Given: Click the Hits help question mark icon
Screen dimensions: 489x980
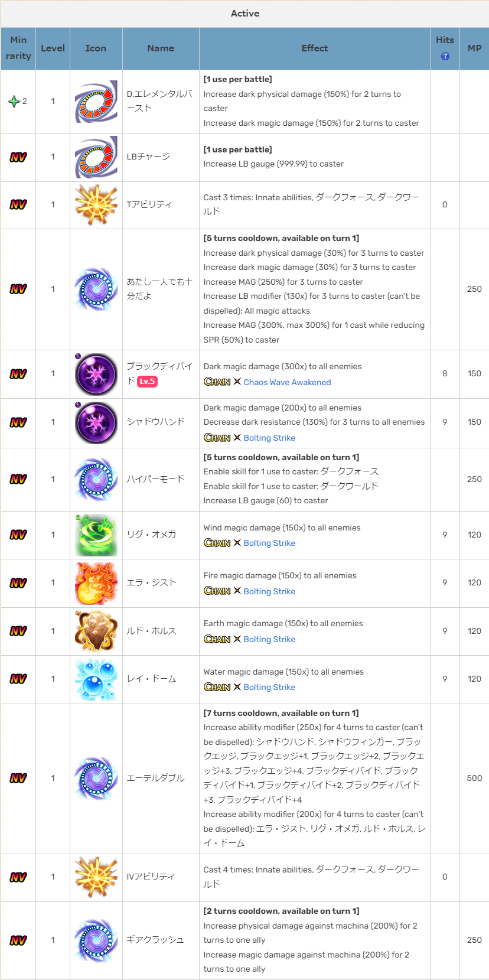Looking at the screenshot, I should pos(445,56).
